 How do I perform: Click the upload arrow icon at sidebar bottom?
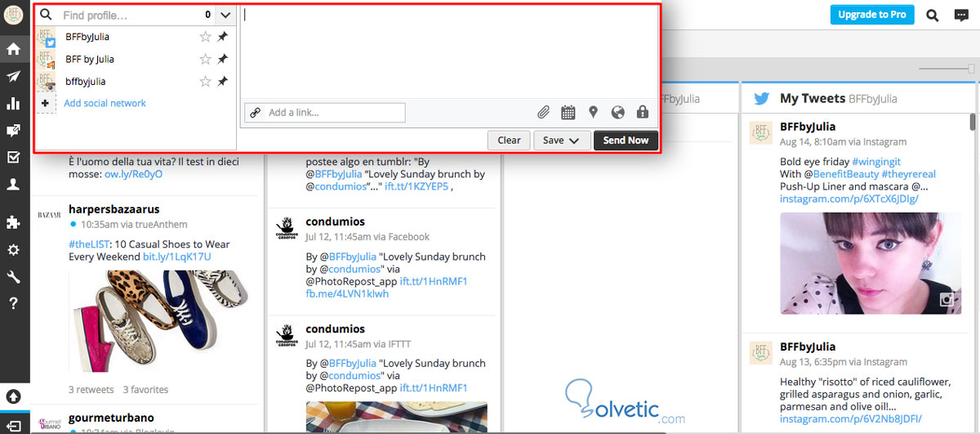(x=13, y=396)
